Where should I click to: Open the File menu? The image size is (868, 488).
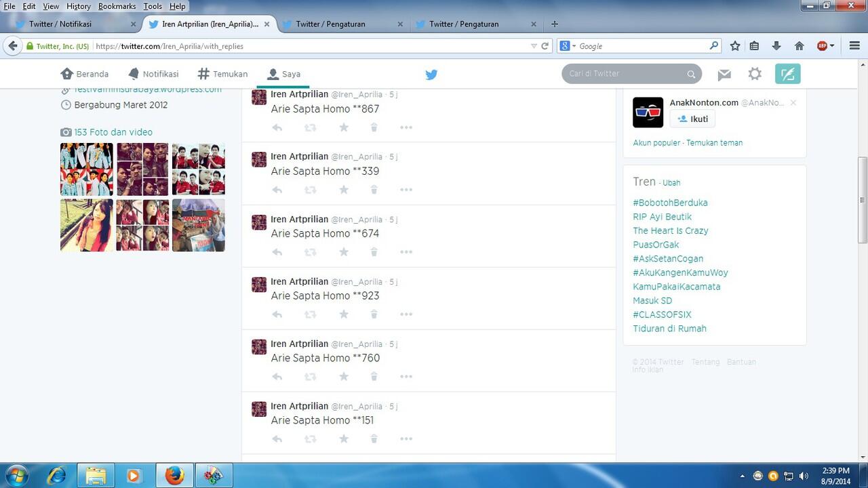coord(9,6)
